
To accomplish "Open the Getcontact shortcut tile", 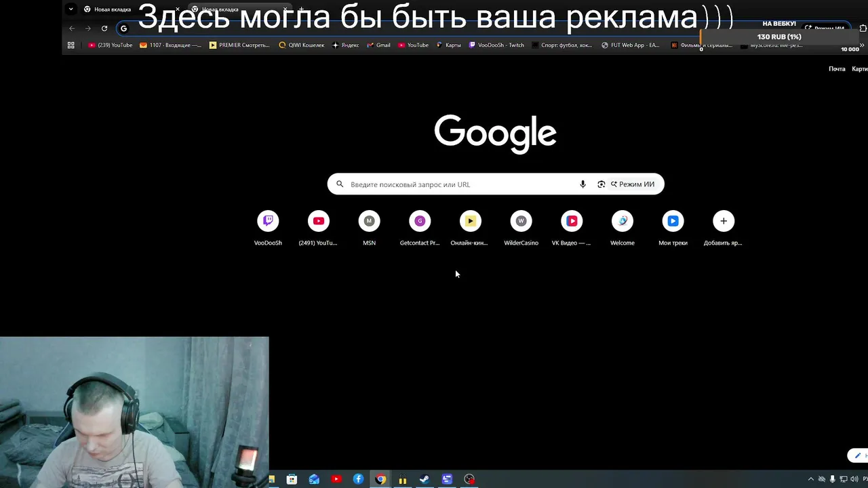I will coord(420,228).
